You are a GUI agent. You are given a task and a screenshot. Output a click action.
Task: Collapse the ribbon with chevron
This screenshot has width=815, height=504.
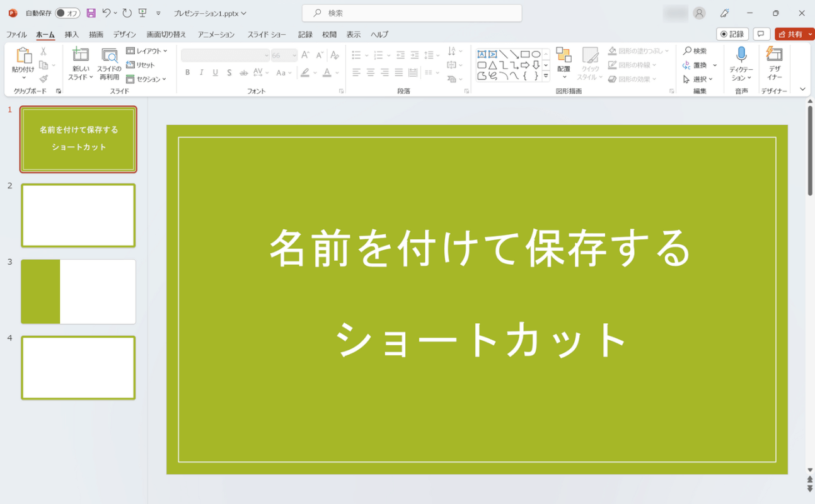coord(802,89)
